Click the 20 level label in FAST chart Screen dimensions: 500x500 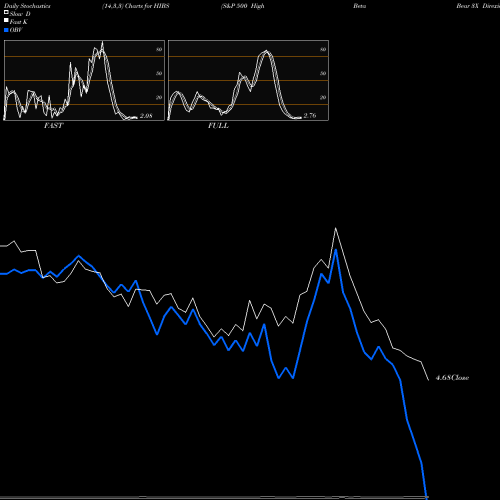[x=159, y=97]
